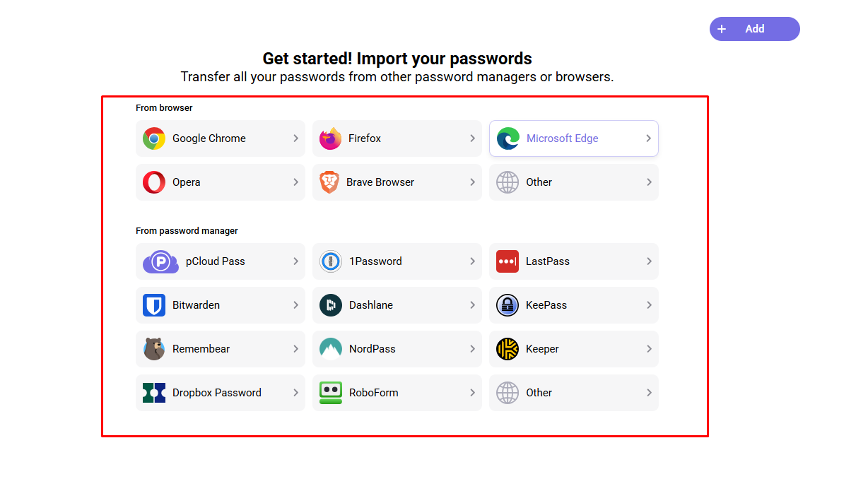The height and width of the screenshot is (479, 868).
Task: Click the Dashlane icon
Action: [x=331, y=305]
